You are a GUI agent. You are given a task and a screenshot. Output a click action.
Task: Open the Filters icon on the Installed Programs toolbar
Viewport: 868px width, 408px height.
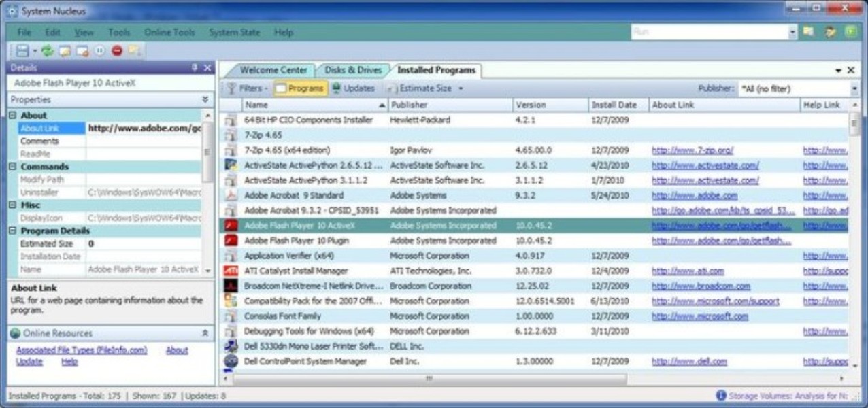click(231, 87)
